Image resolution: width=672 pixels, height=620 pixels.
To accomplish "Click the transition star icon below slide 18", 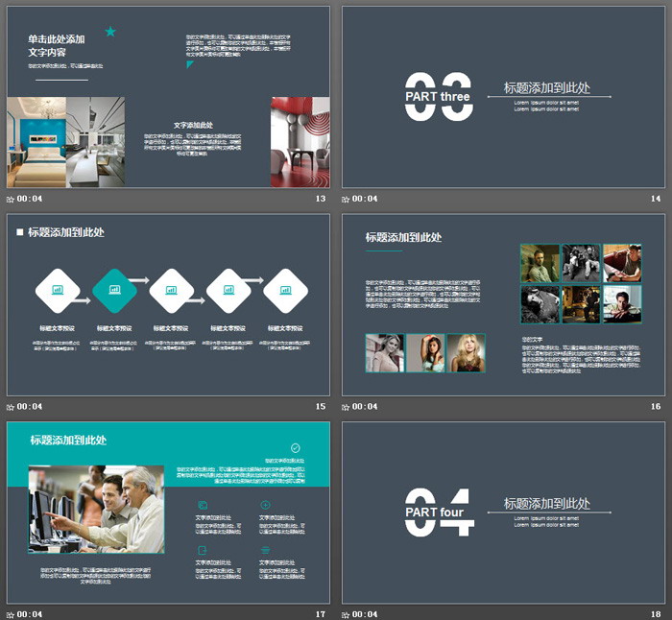I will click(x=347, y=614).
